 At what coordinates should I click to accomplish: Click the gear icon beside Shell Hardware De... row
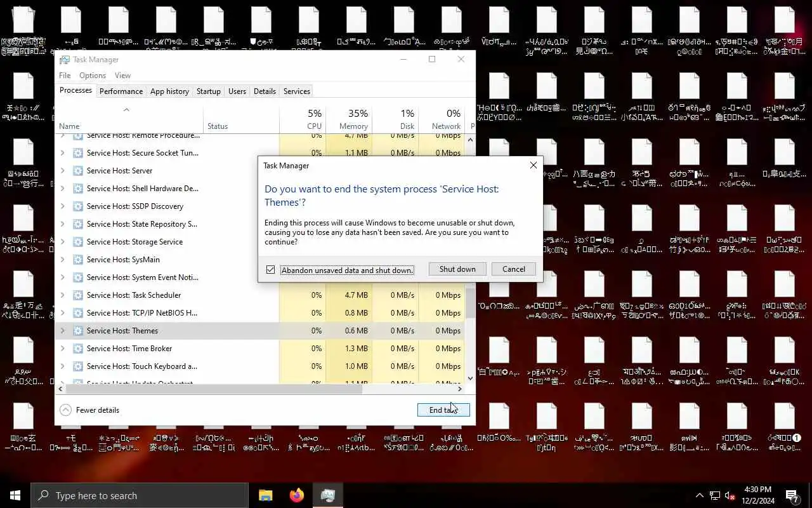(x=78, y=189)
